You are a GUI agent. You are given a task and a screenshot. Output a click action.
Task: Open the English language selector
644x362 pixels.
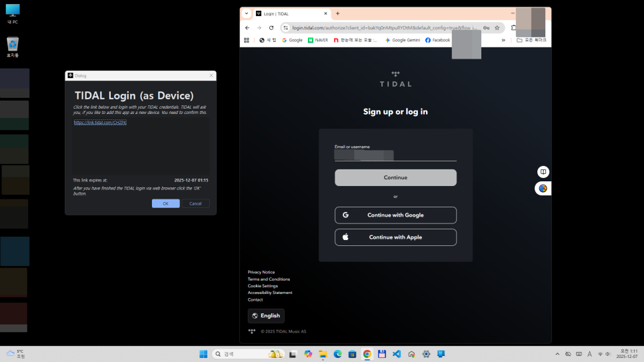pyautogui.click(x=266, y=315)
